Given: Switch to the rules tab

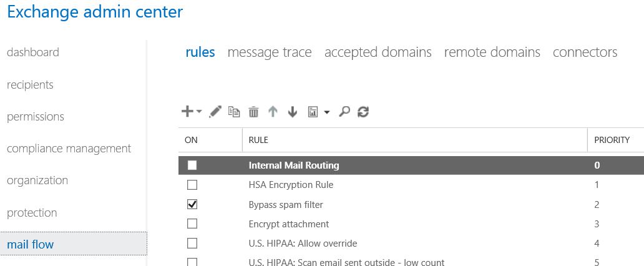Looking at the screenshot, I should click(200, 52).
